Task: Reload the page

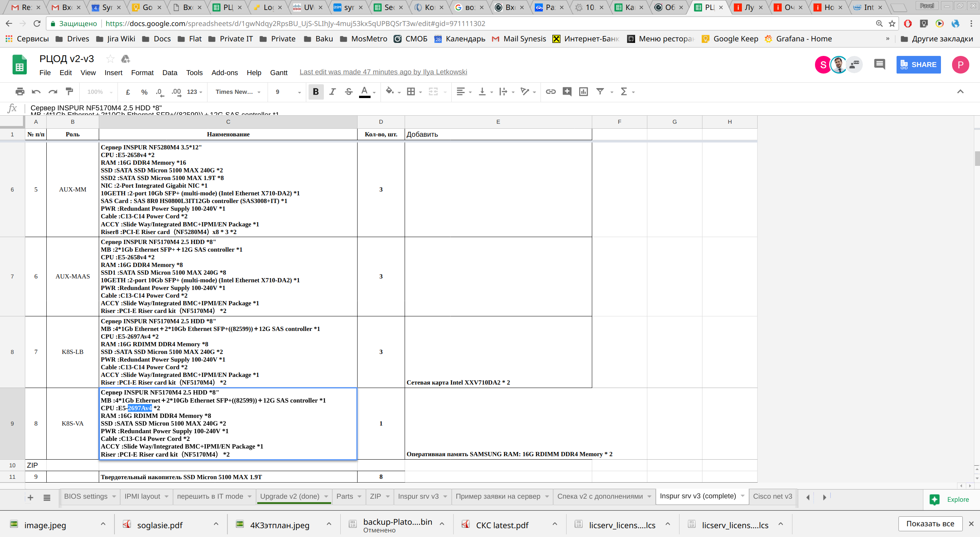Action: (x=37, y=23)
